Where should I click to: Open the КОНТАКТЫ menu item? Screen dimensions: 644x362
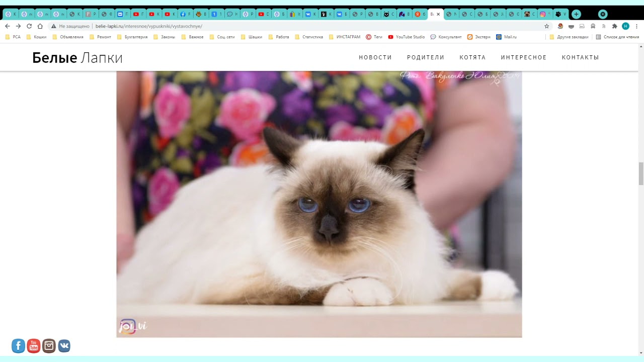point(580,57)
